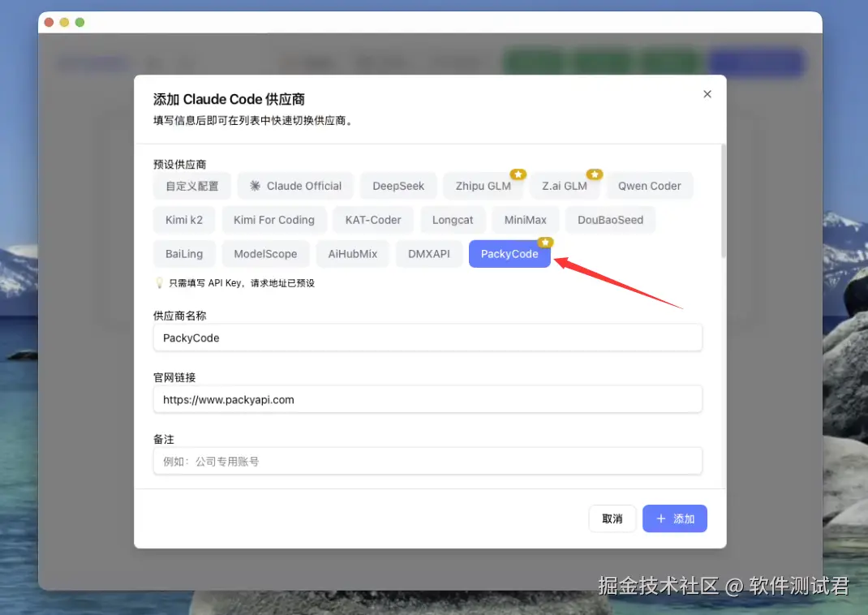The width and height of the screenshot is (868, 615).
Task: Pick the DouBaoSeed preset
Action: pos(610,220)
